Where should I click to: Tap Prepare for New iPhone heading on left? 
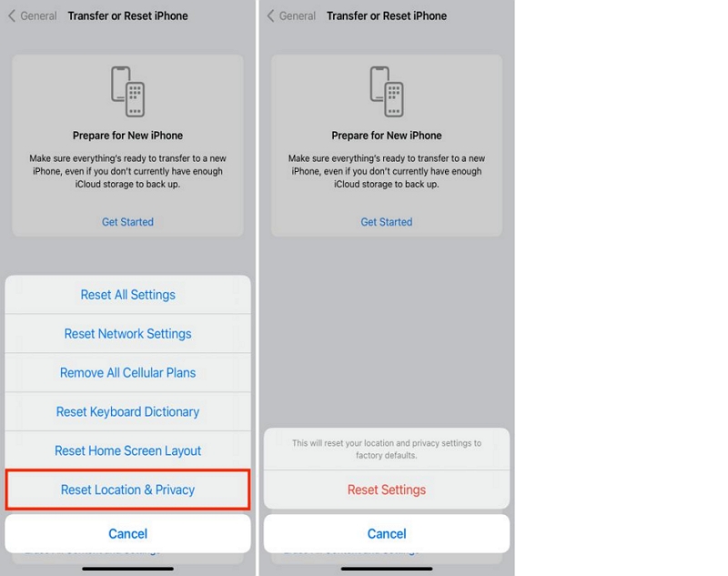127,136
